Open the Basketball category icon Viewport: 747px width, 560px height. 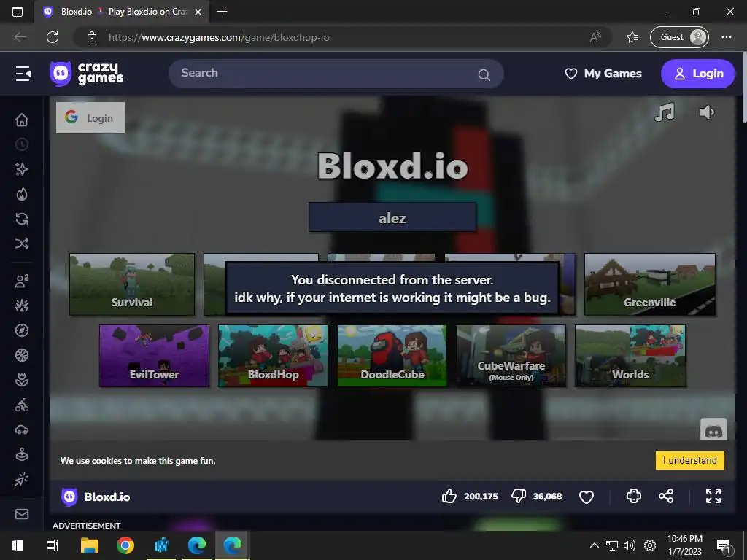22,355
